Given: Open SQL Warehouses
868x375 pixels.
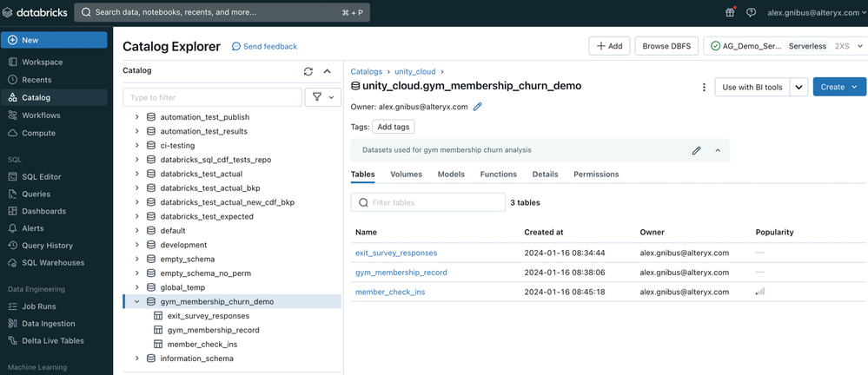Looking at the screenshot, I should click(x=54, y=263).
